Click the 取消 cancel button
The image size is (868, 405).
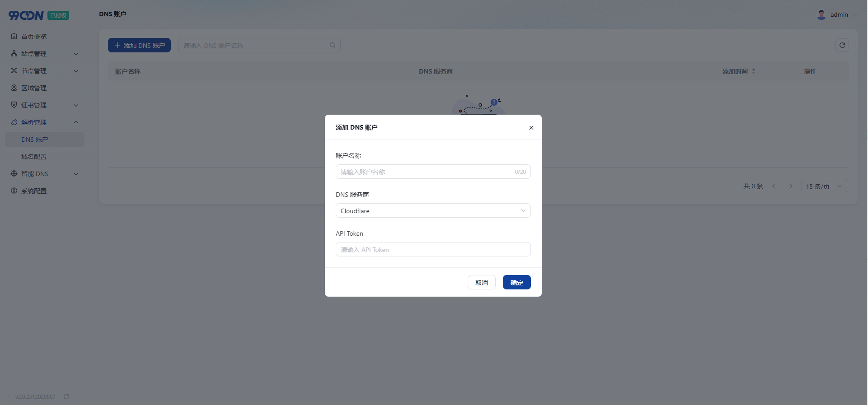coord(481,283)
